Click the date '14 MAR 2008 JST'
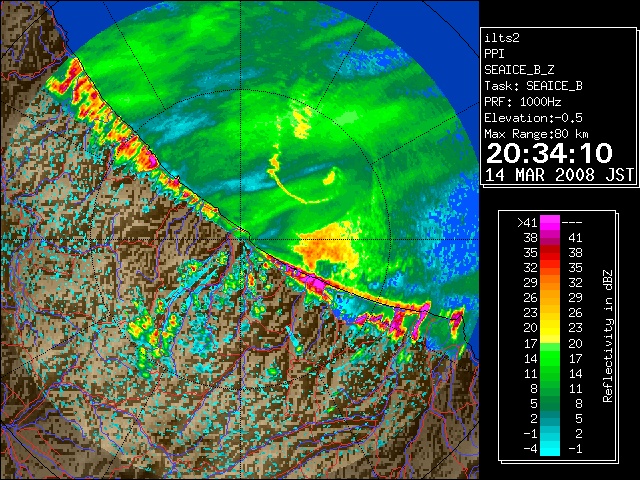 [x=560, y=175]
